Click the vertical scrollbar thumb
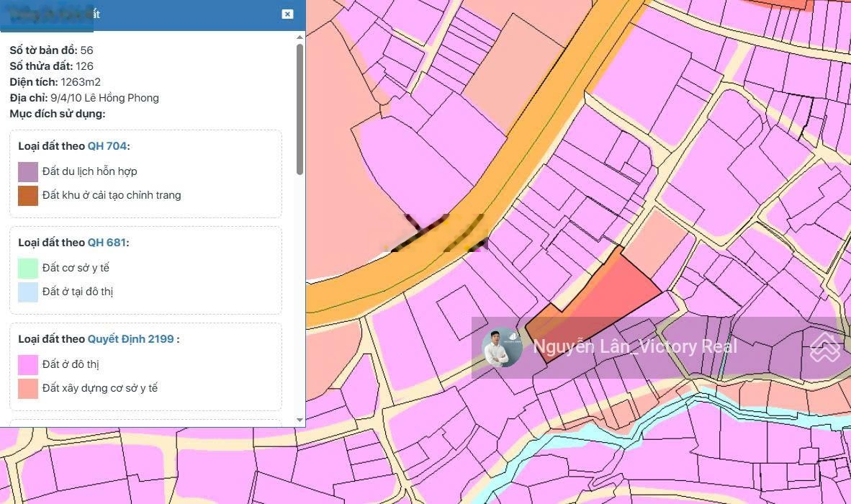The image size is (851, 504). click(300, 109)
